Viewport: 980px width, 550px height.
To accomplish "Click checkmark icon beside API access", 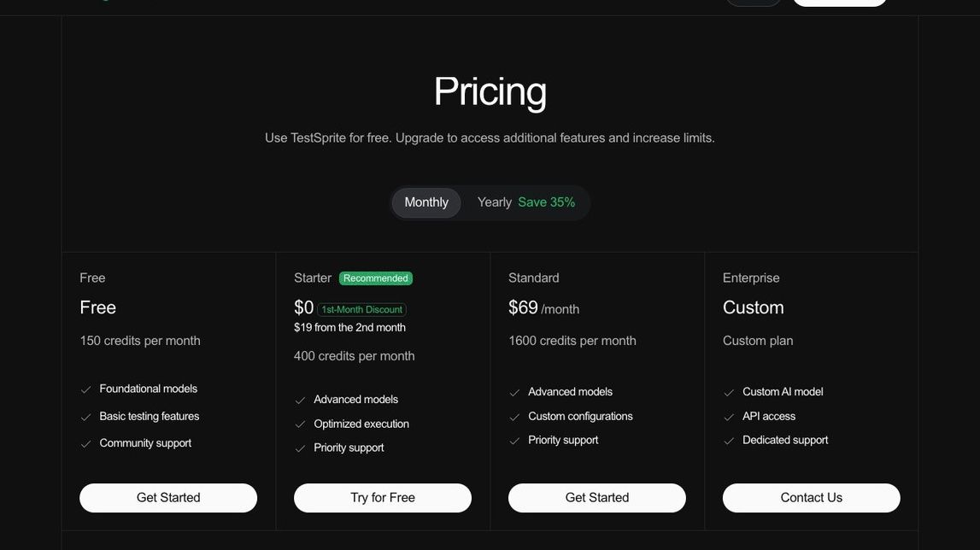I will (x=729, y=417).
